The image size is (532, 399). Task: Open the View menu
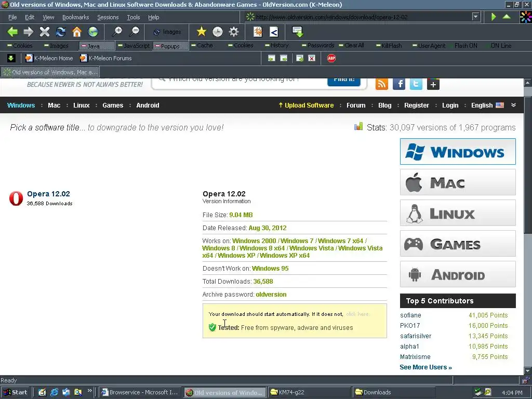[48, 17]
